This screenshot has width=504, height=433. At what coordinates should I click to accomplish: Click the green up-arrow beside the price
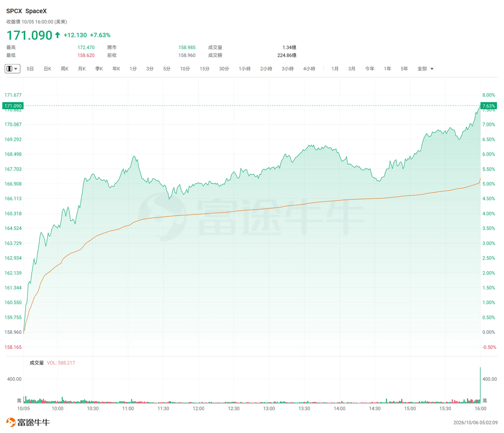click(57, 35)
